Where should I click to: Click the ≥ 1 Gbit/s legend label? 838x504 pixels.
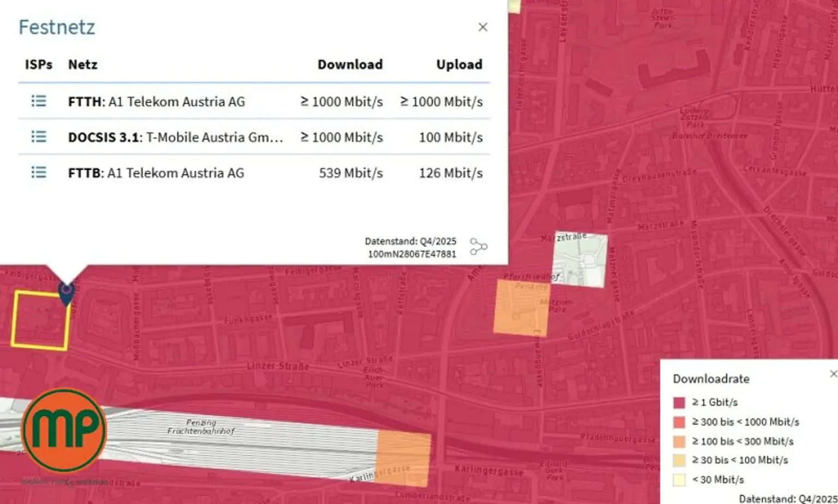(715, 402)
